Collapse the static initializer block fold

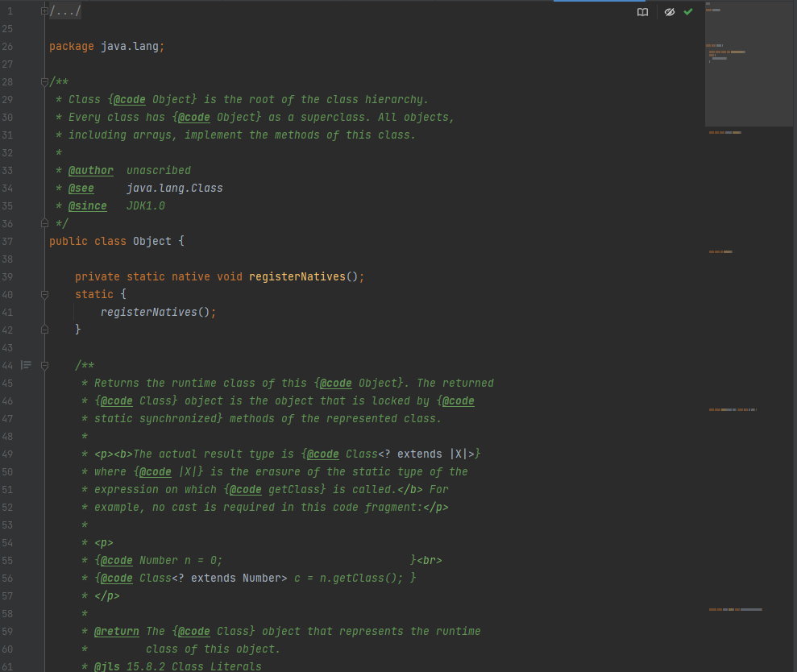coord(44,294)
